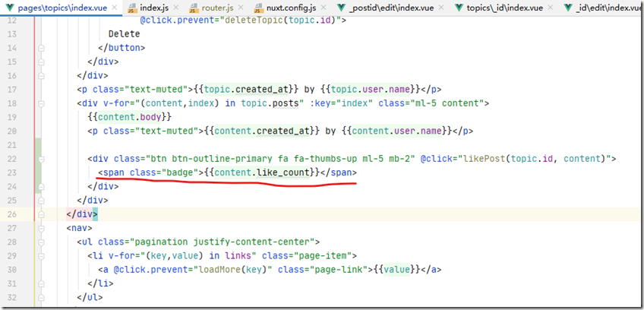Image resolution: width=644 pixels, height=310 pixels.
Task: Close the _postid\edit\index.vue tab
Action: tap(441, 8)
